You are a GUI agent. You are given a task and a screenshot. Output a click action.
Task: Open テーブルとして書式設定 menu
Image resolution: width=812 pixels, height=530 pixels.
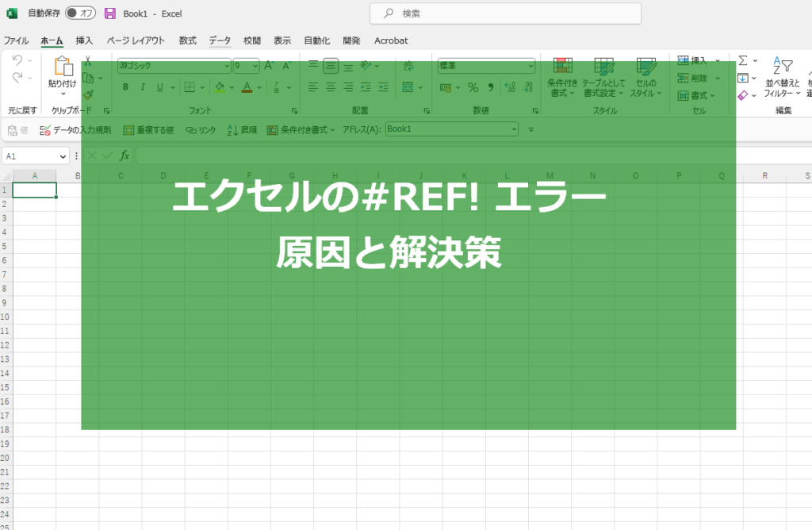[x=603, y=77]
